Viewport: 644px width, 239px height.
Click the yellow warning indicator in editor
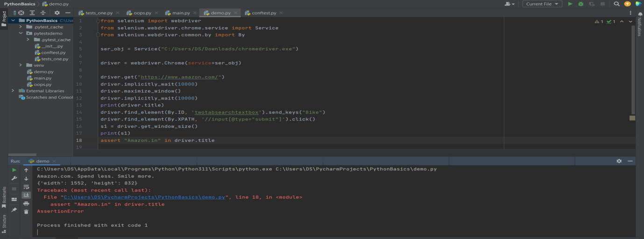(599, 21)
